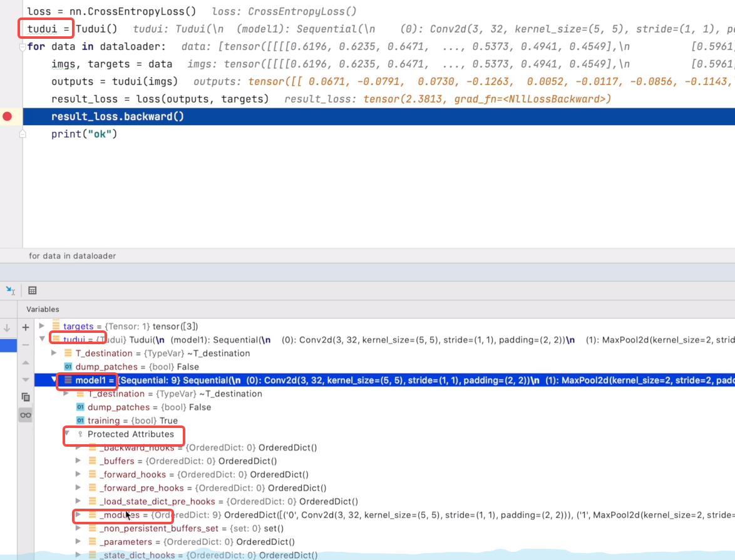The height and width of the screenshot is (560, 735).
Task: Expand the _non_persistent_buffers_set entry
Action: [78, 527]
